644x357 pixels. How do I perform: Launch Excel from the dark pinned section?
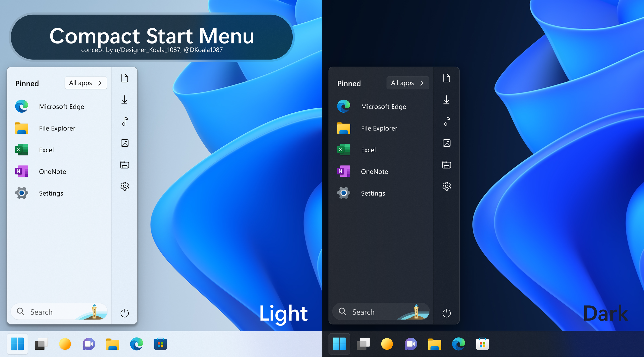coord(368,150)
